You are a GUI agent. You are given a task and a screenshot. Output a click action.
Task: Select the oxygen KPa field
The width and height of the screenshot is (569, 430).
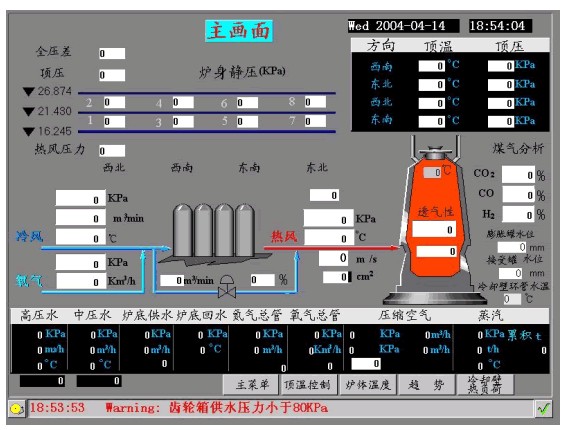click(81, 262)
